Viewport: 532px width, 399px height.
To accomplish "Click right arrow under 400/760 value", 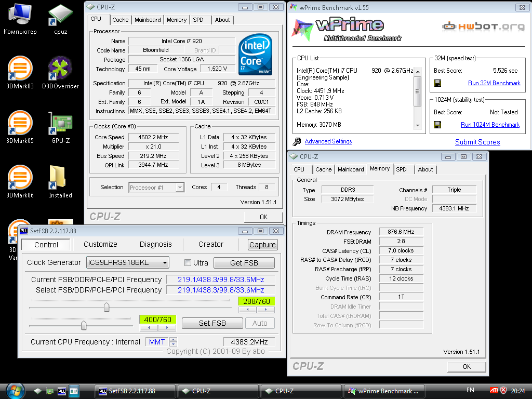I will click(x=167, y=328).
